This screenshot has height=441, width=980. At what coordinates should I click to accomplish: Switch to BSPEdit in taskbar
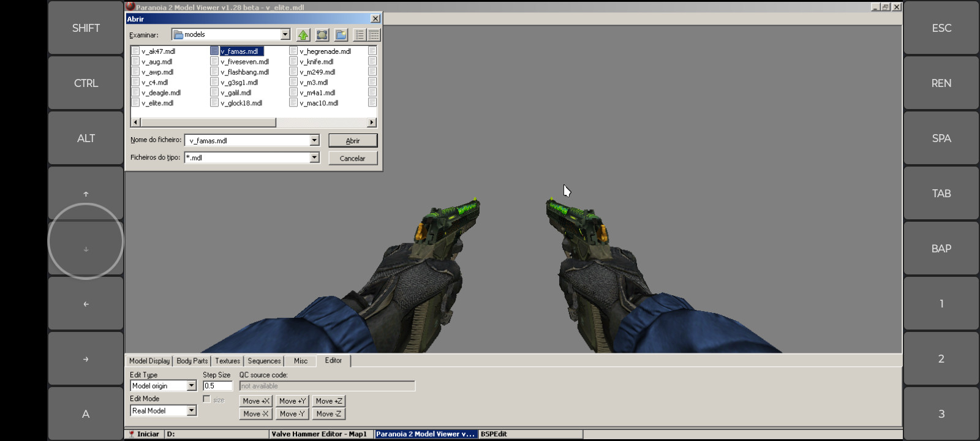point(530,434)
